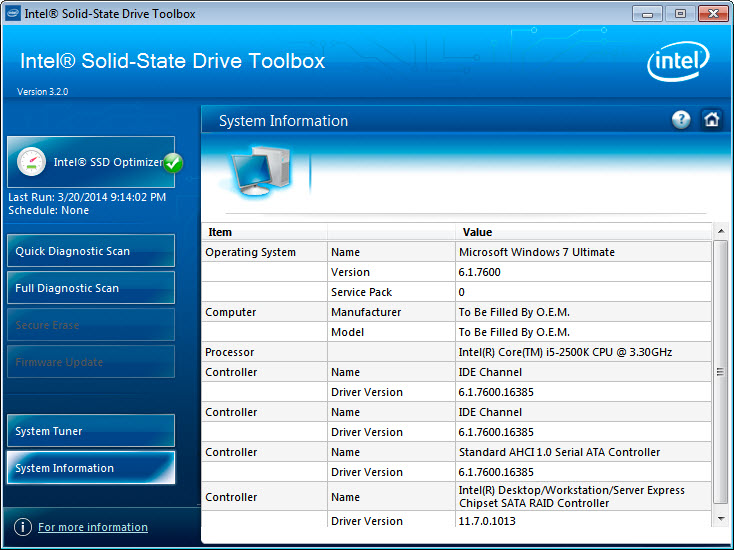Select the 11.7.0.1013 driver version value

[487, 521]
